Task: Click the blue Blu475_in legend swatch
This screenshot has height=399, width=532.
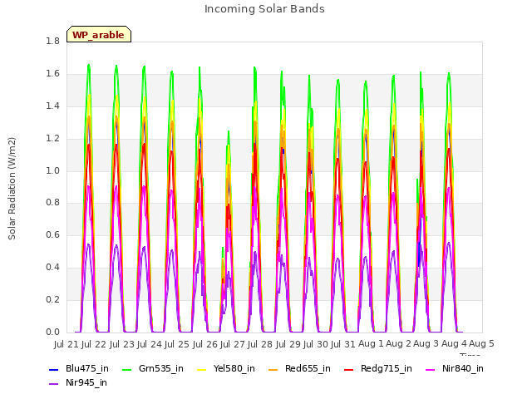Action: [x=54, y=369]
